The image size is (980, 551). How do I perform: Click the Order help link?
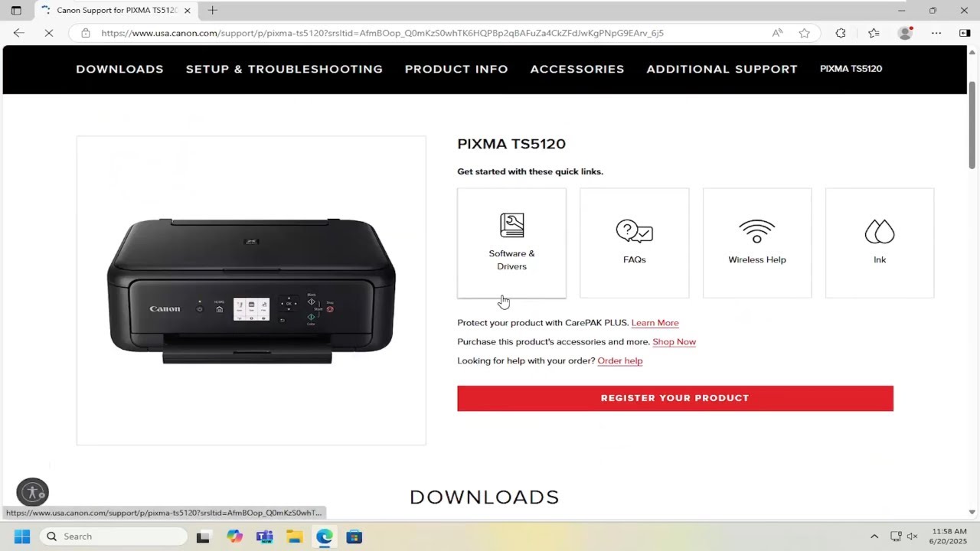[x=619, y=360]
